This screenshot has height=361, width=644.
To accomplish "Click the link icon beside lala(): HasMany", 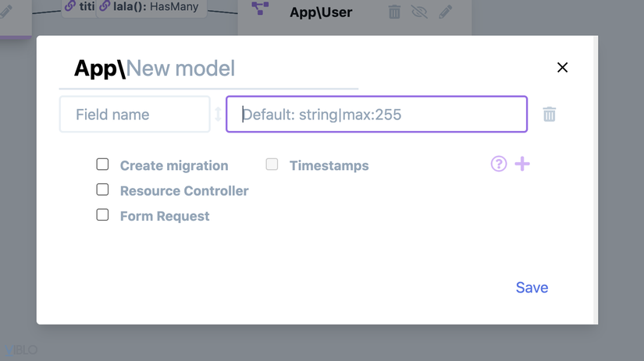I will click(x=105, y=6).
